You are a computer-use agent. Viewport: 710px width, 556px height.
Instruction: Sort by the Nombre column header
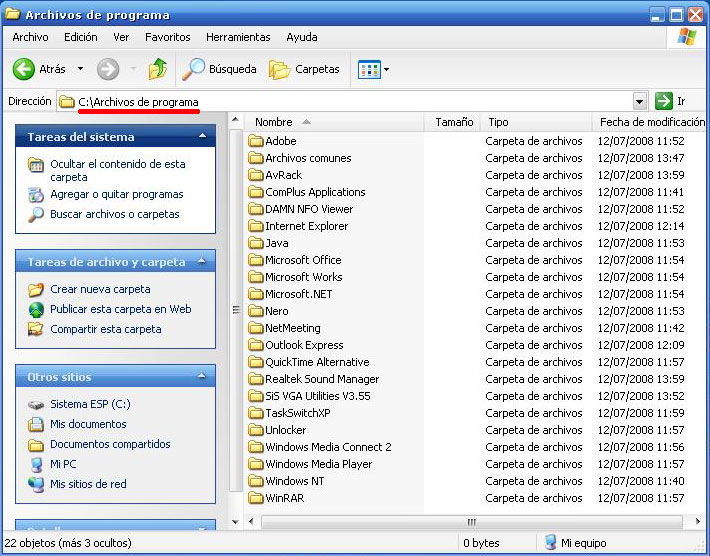pyautogui.click(x=334, y=122)
